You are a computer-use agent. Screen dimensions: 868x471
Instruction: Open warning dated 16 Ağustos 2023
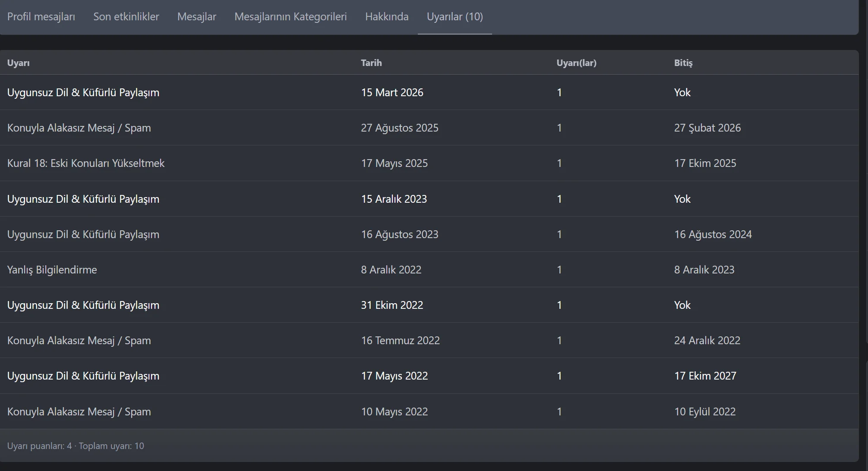(x=83, y=234)
